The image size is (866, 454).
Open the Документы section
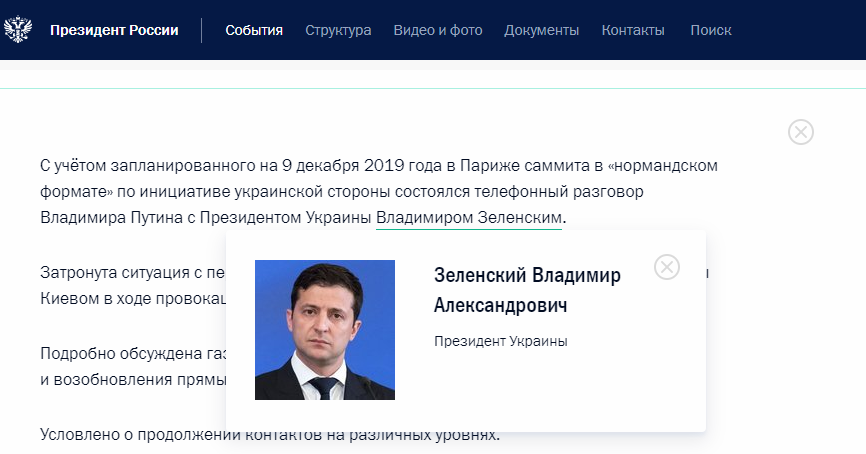click(541, 30)
